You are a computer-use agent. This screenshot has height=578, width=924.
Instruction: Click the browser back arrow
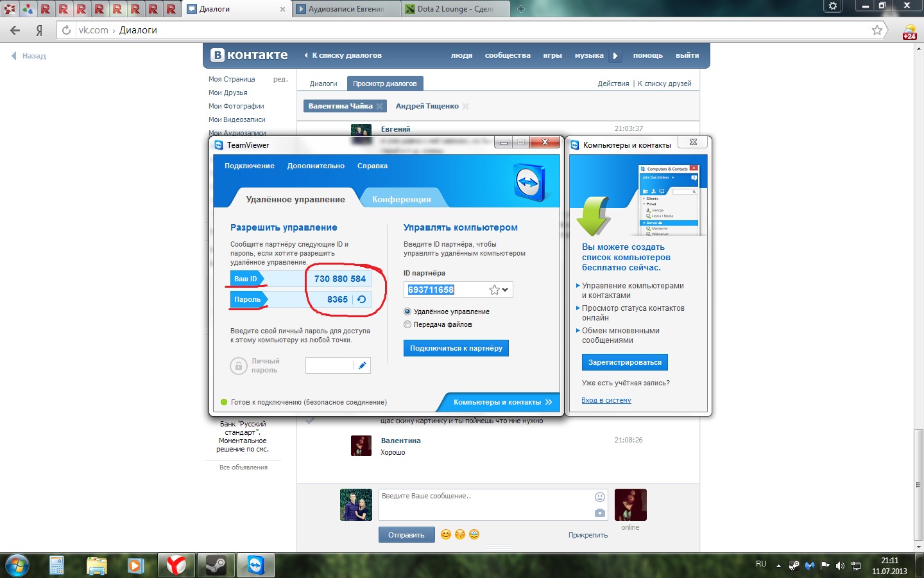point(15,30)
